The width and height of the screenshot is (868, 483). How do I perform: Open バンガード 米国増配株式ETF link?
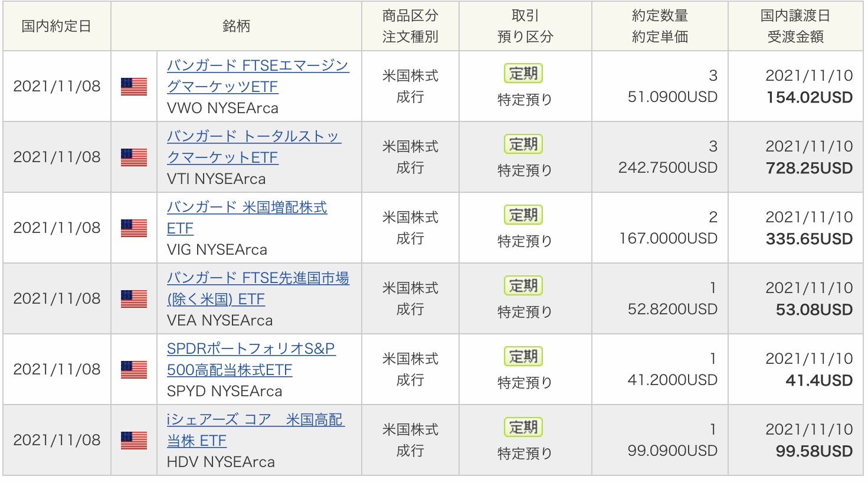click(x=247, y=218)
